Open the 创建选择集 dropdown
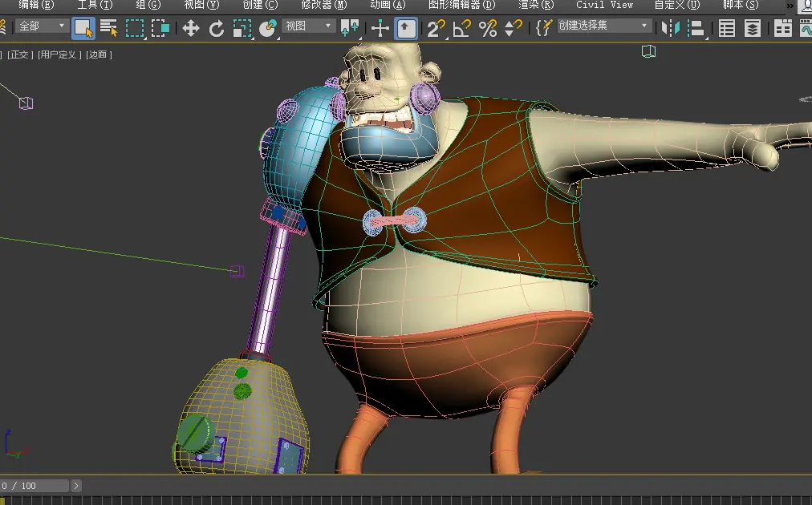This screenshot has width=812, height=505. (x=604, y=26)
